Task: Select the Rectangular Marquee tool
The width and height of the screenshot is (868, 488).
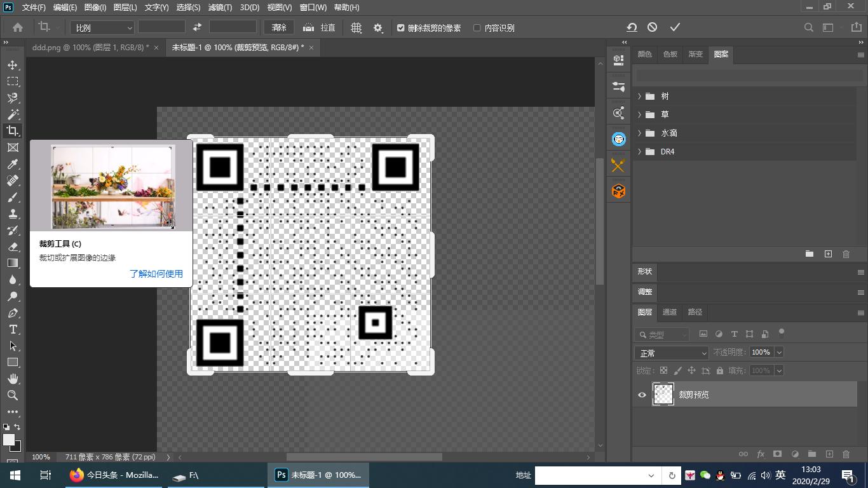Action: 13,81
